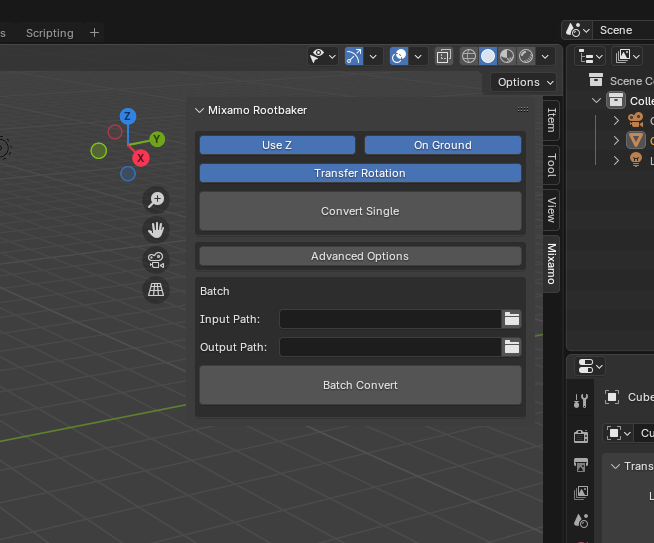
Task: Open the properties editor type dropdown
Action: (x=590, y=367)
